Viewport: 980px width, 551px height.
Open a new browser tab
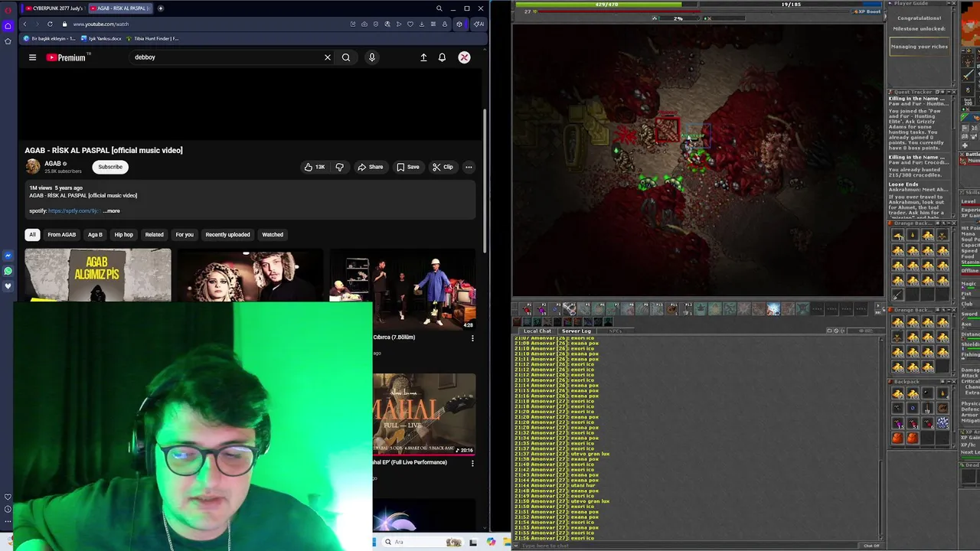pos(161,8)
